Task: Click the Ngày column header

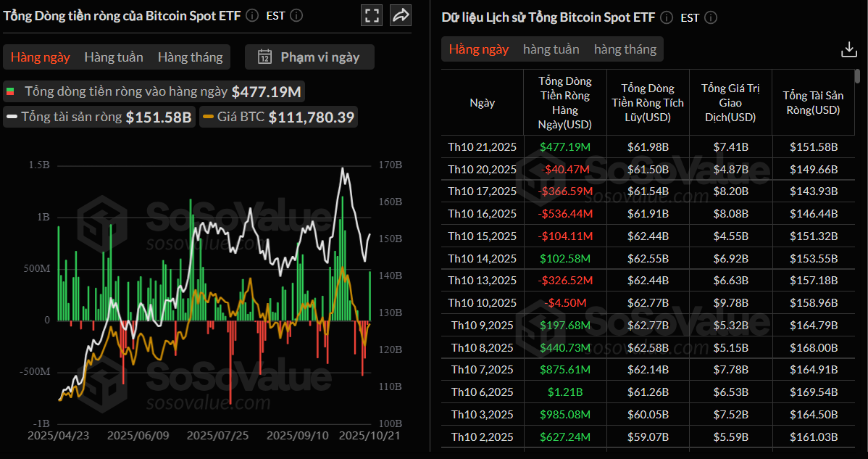Action: point(482,102)
